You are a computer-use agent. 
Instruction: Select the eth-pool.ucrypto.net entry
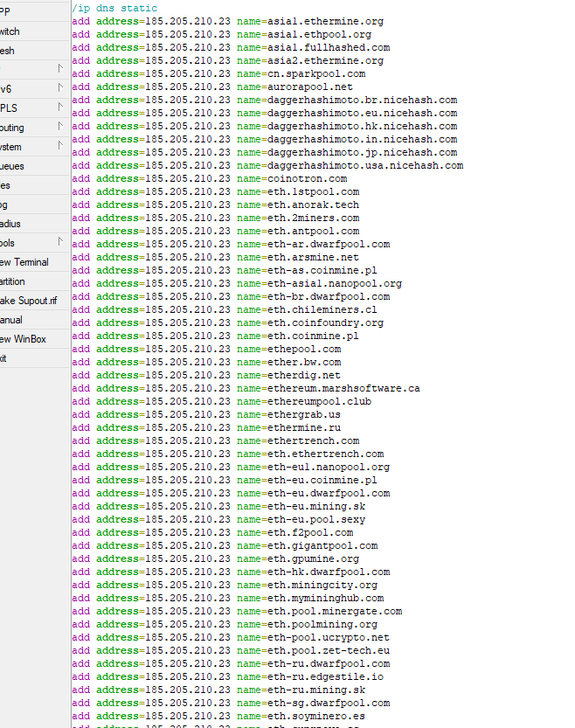(x=231, y=637)
